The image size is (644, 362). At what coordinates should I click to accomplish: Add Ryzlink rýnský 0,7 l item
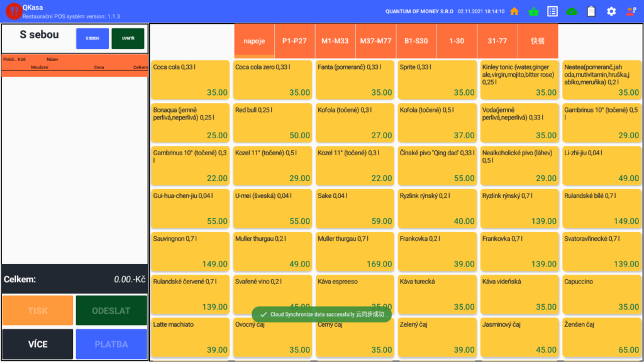519,209
